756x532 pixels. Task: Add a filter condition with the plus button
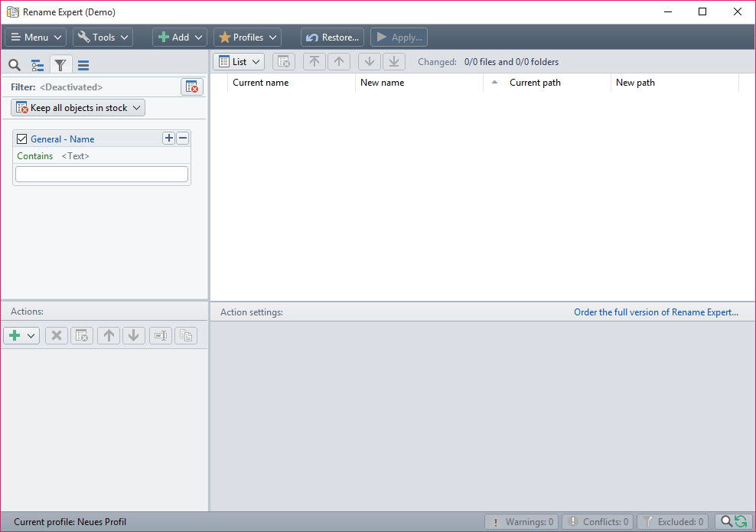(169, 139)
